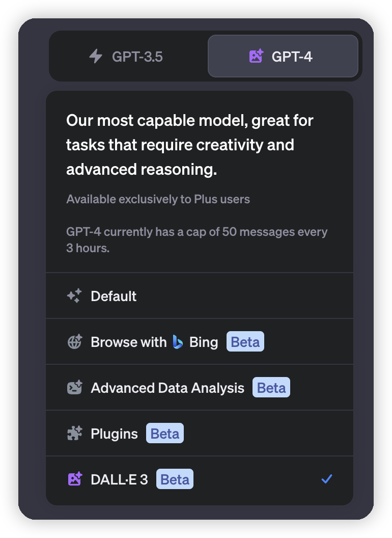Click the blue checkmark on DALL·E 3 row
392x538 pixels.
327,478
